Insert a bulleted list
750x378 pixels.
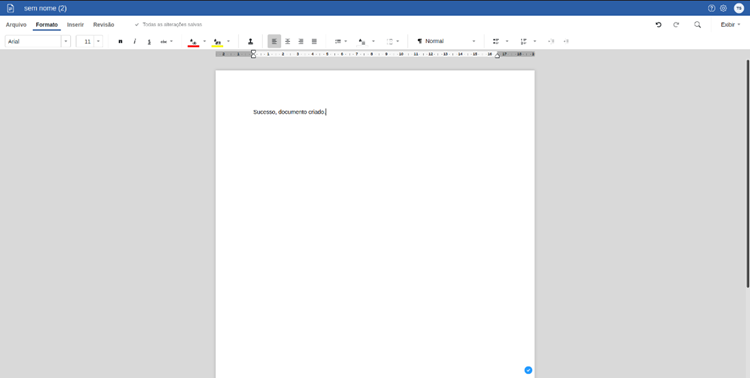click(x=496, y=42)
